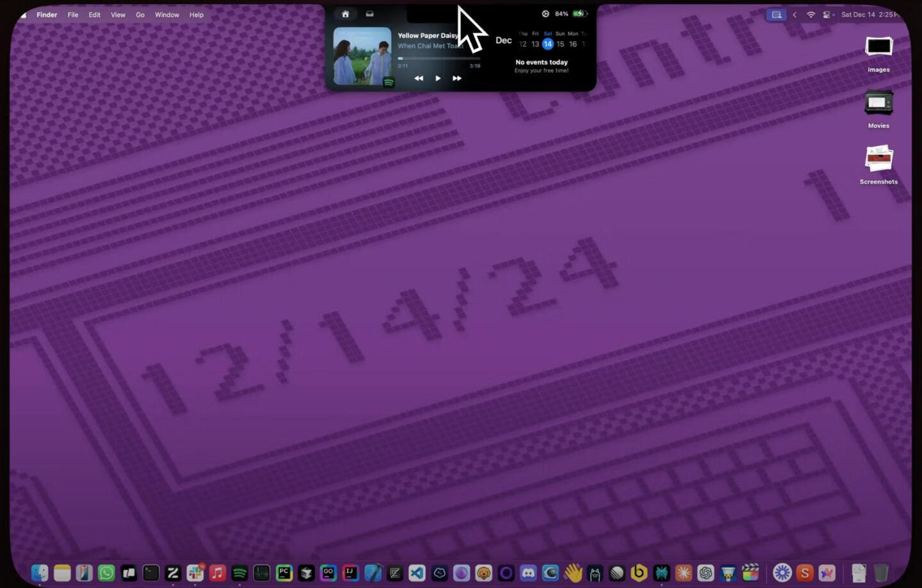Launch Terminal from the dock

(x=150, y=573)
